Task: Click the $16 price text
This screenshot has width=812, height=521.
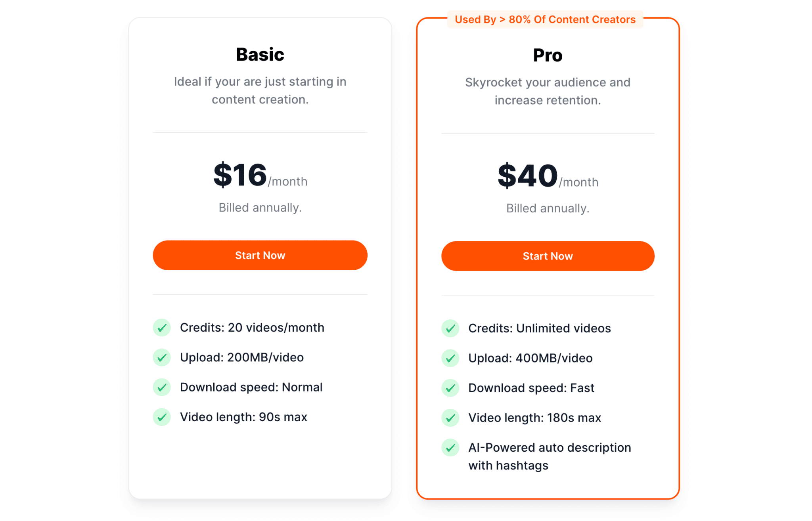Action: point(240,175)
